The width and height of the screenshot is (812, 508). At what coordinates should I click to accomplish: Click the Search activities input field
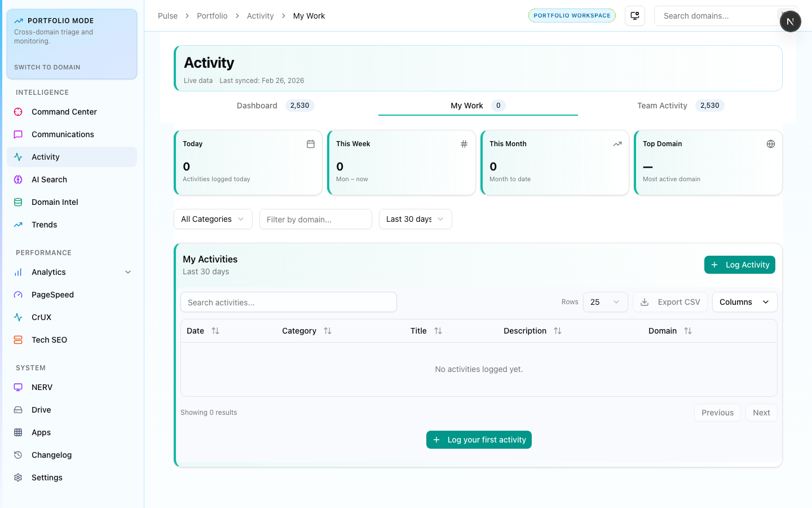coord(288,303)
